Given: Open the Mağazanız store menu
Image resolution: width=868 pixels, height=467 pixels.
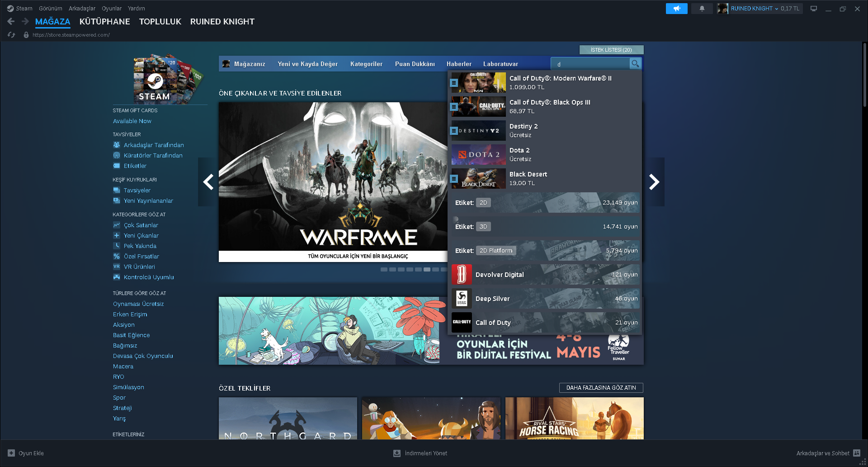Looking at the screenshot, I should (250, 64).
